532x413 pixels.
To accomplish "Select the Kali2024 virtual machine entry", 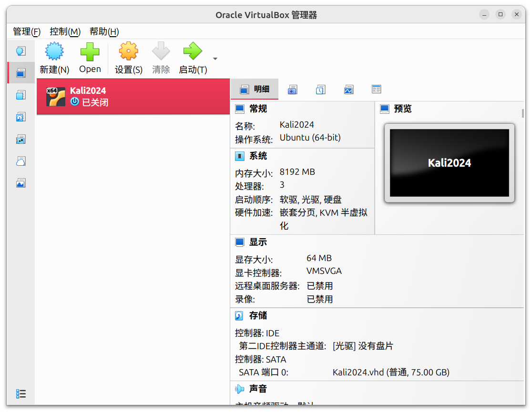I will (x=133, y=97).
